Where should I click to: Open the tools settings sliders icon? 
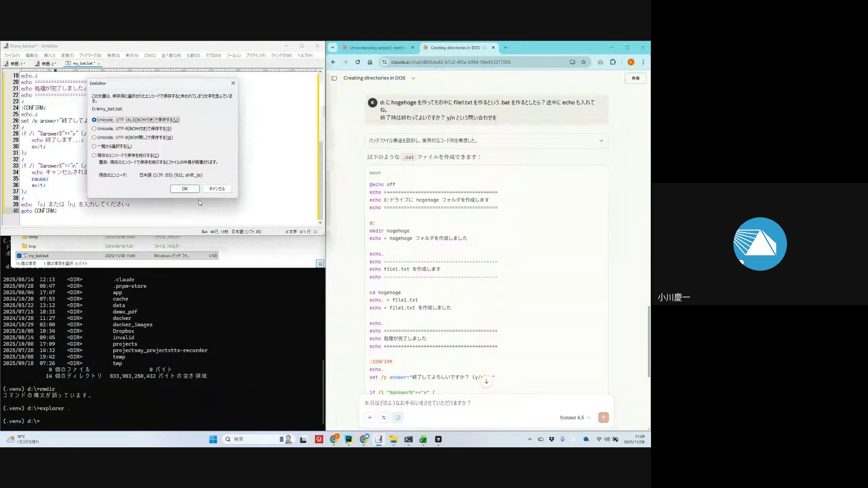point(384,418)
